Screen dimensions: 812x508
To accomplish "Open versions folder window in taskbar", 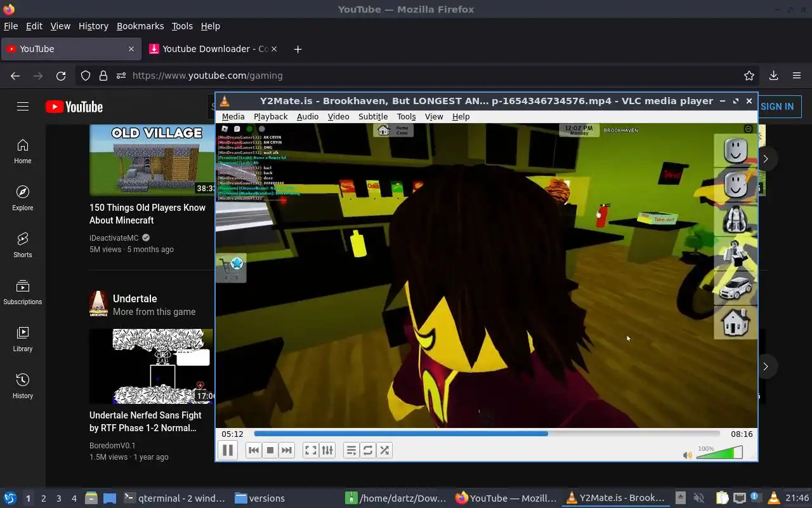I will tap(260, 498).
